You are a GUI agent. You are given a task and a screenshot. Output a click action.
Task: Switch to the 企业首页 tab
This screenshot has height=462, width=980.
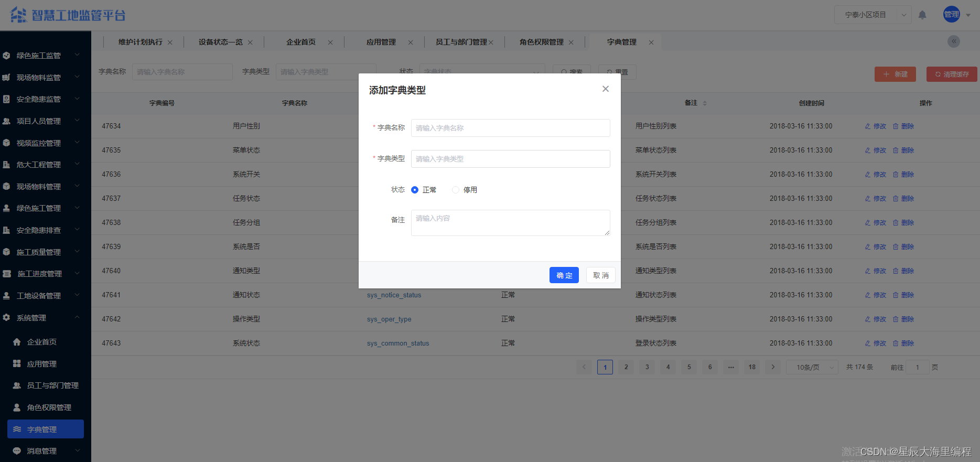coord(301,42)
